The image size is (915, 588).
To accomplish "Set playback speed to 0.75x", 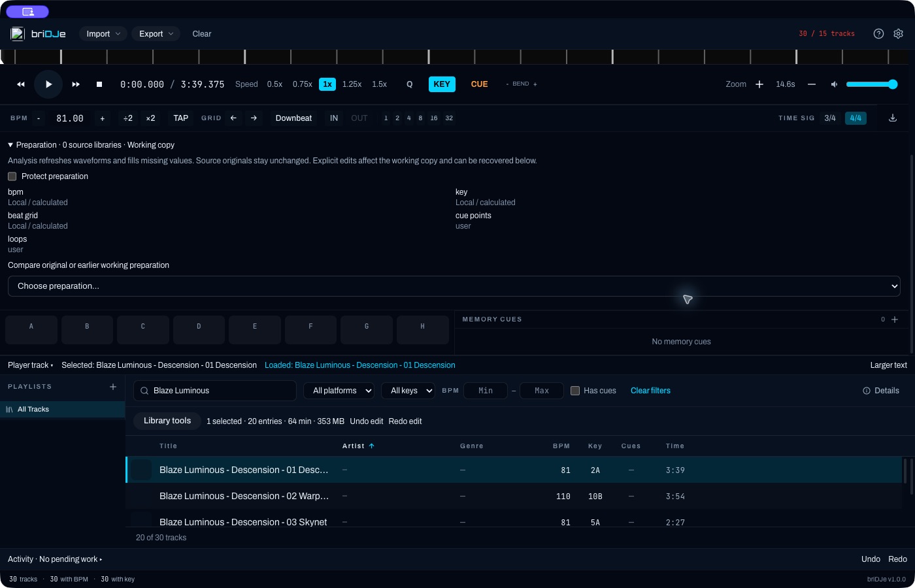I will pyautogui.click(x=302, y=84).
